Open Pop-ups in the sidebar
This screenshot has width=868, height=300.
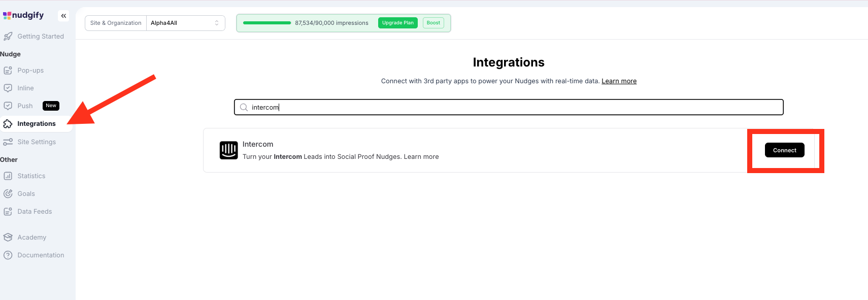click(30, 71)
